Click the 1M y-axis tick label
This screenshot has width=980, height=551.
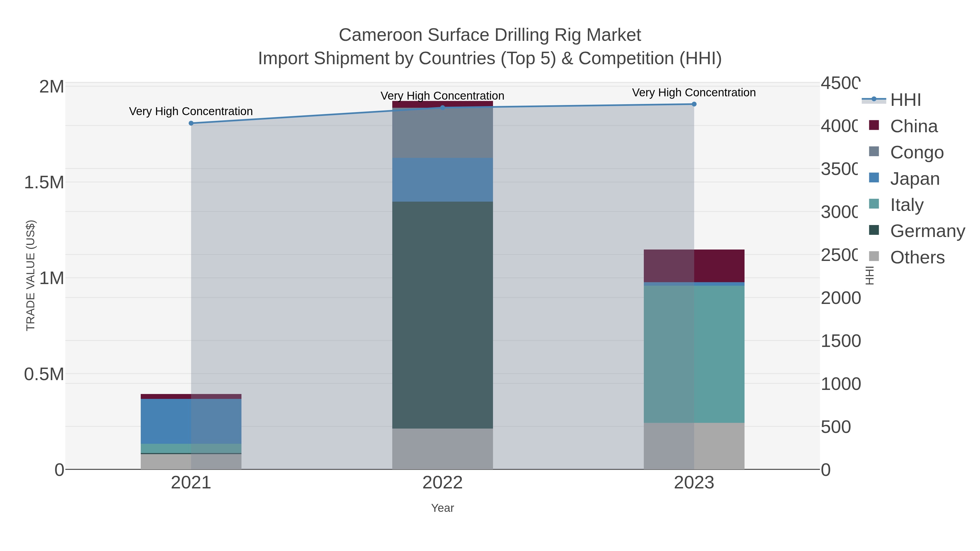pos(52,278)
